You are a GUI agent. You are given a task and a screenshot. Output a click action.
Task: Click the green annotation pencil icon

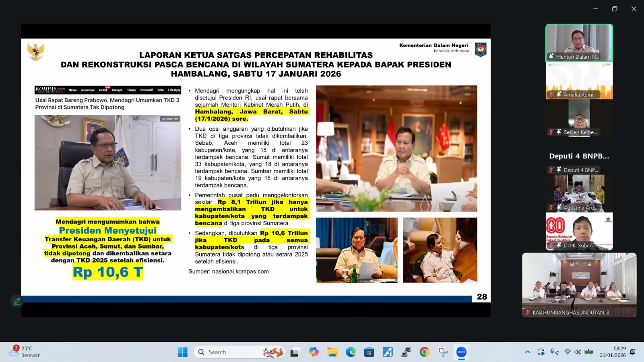tap(17, 301)
